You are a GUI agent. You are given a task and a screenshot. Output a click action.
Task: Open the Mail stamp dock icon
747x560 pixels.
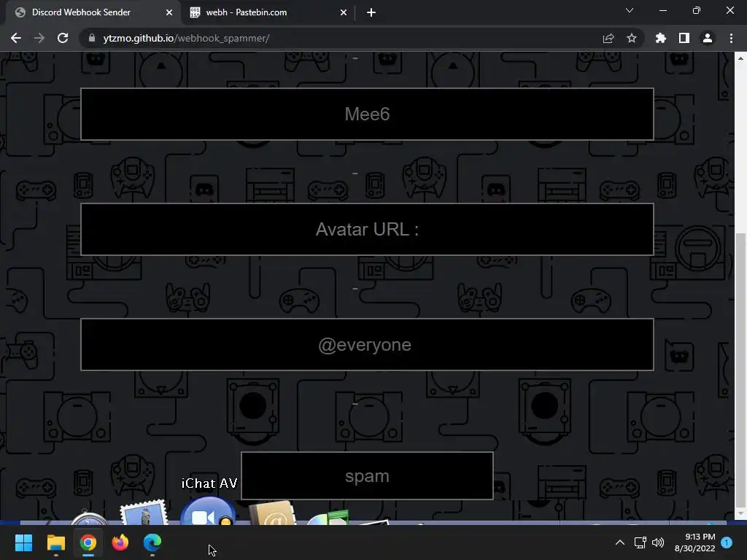(x=144, y=513)
